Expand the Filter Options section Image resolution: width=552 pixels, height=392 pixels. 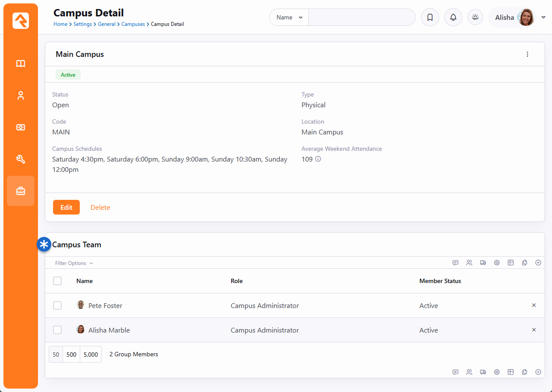point(74,263)
